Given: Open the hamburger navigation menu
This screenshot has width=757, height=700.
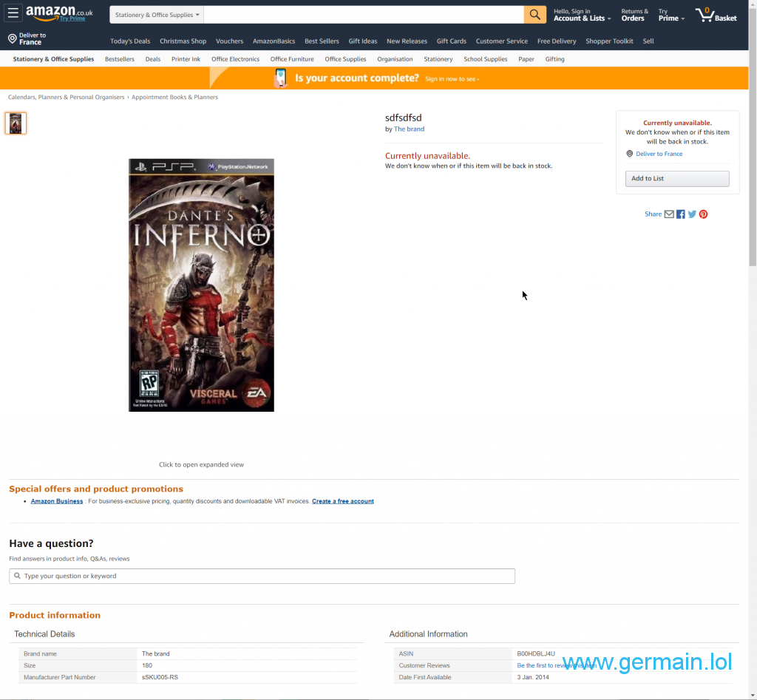Looking at the screenshot, I should 13,14.
